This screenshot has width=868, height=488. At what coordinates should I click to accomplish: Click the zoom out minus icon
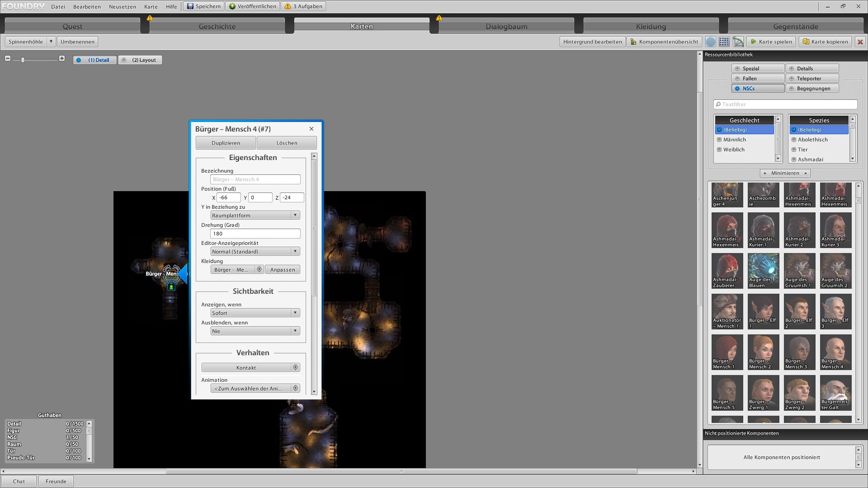click(8, 58)
